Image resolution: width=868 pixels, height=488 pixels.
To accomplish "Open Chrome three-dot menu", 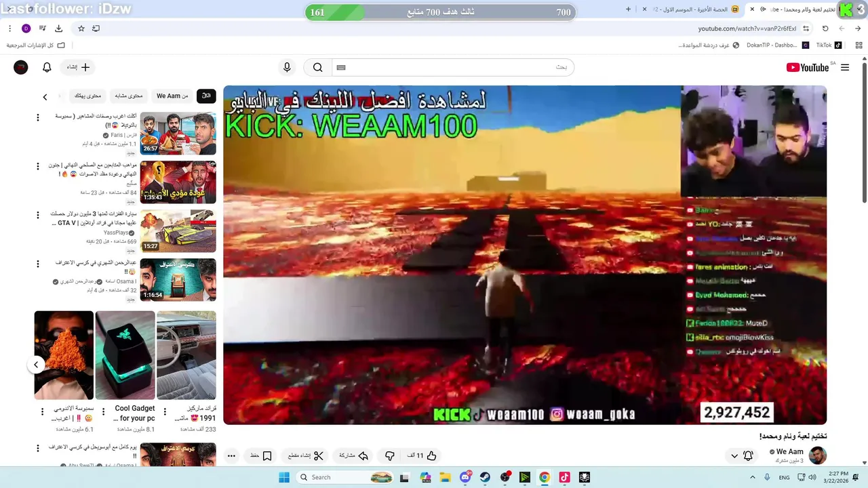I will [9, 28].
